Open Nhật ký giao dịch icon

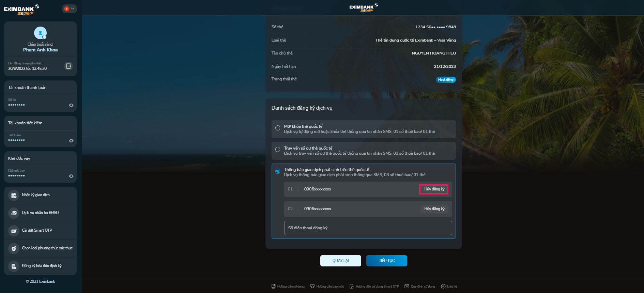[14, 195]
